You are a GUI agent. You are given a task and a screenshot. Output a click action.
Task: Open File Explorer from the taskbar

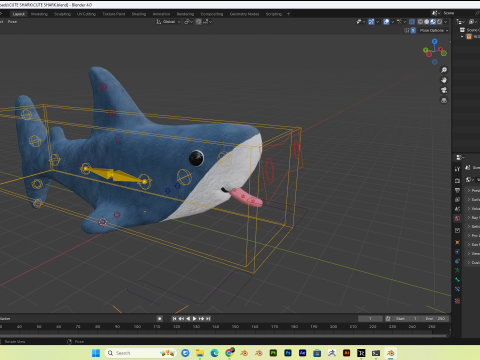click(200, 353)
